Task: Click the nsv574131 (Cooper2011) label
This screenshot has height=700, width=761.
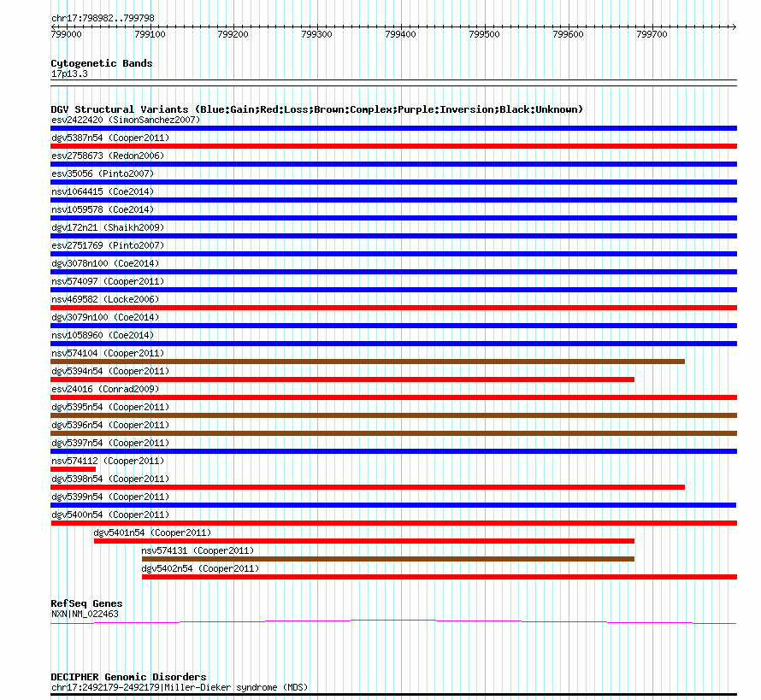Action: pyautogui.click(x=198, y=550)
